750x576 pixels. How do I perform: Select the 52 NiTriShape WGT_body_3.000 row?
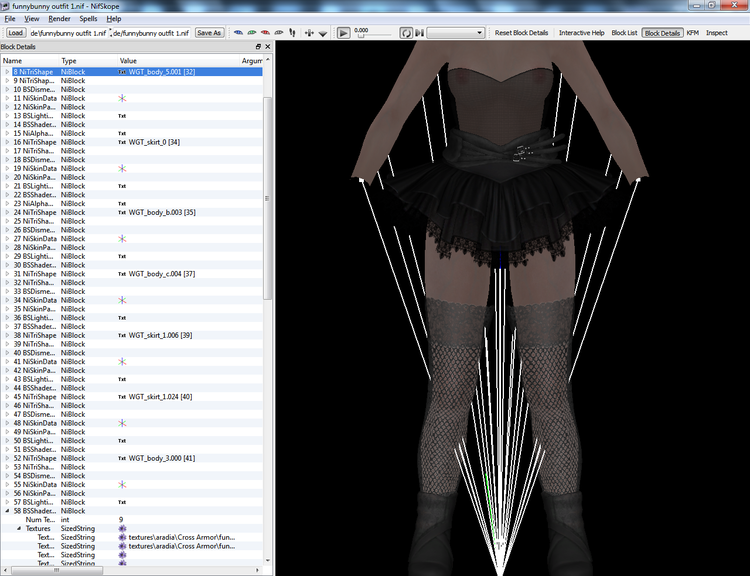point(132,458)
